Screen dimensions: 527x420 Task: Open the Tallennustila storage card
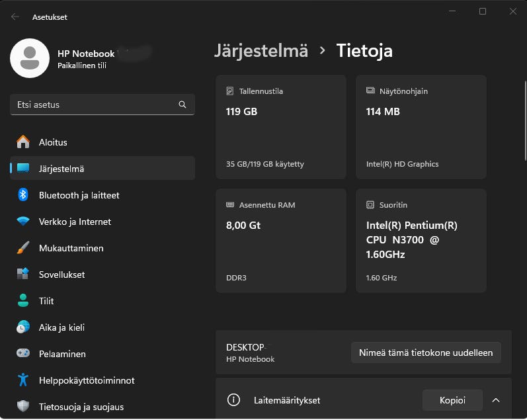280,127
